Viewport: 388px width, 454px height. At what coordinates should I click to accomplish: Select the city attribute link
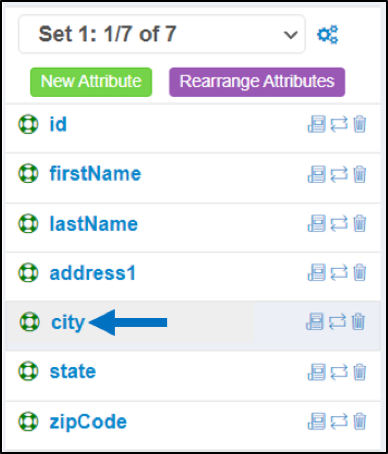click(x=68, y=322)
